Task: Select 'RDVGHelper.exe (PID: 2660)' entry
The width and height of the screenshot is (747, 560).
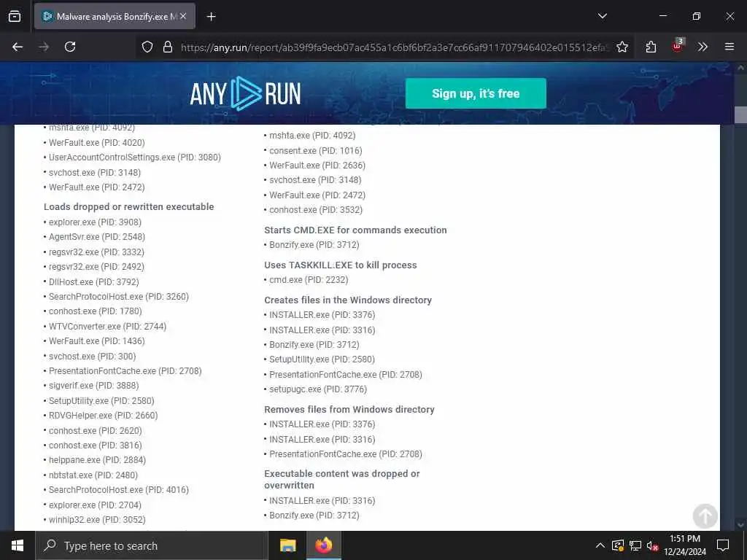Action: tap(103, 415)
